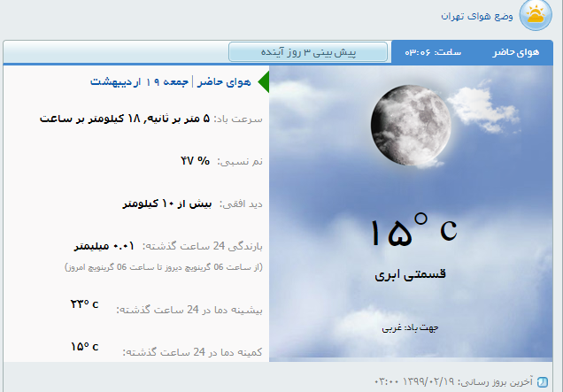Image resolution: width=563 pixels, height=392 pixels.
Task: Open the پیش بینی ۳ روز آینده tab
Action: pos(308,52)
